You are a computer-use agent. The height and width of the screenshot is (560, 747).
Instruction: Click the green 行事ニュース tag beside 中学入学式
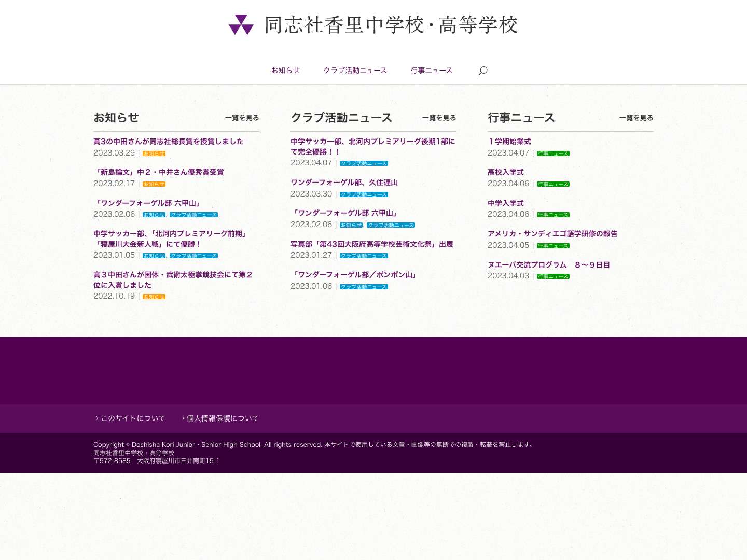pos(552,214)
